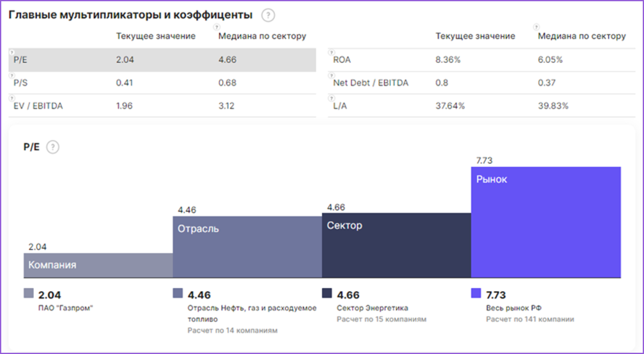Select the P/S multiplier row
Viewport: 644px width, 354px height.
(x=162, y=83)
